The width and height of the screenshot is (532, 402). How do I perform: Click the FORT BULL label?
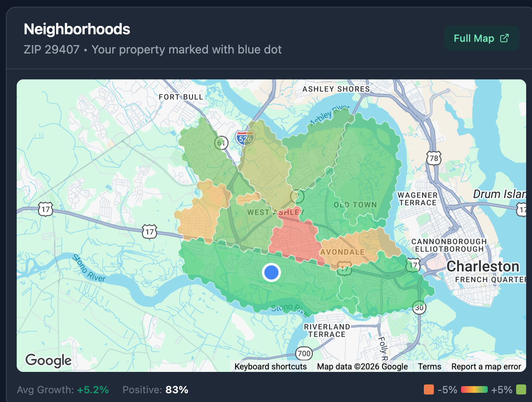(x=181, y=97)
